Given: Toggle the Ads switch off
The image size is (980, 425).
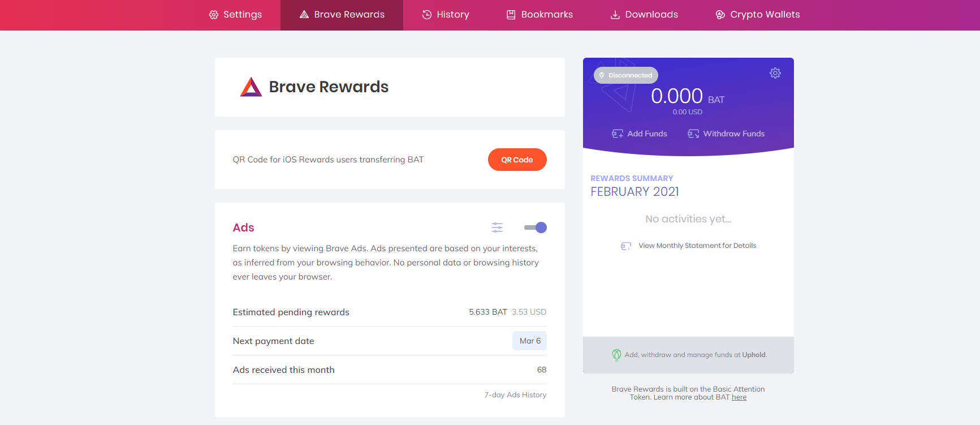Looking at the screenshot, I should tap(535, 227).
